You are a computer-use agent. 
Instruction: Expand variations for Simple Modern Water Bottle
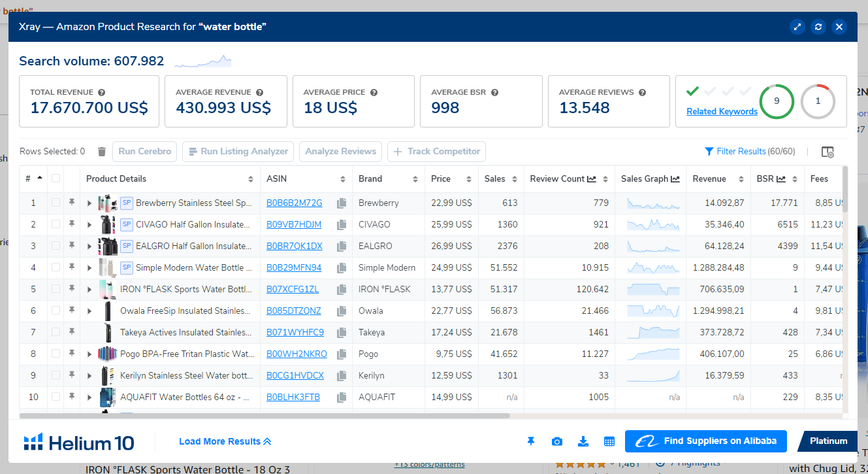[89, 268]
